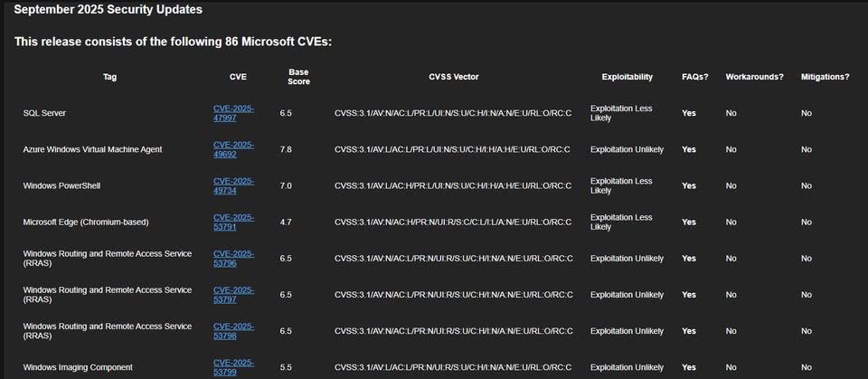Click the Base Score column header

pos(298,77)
